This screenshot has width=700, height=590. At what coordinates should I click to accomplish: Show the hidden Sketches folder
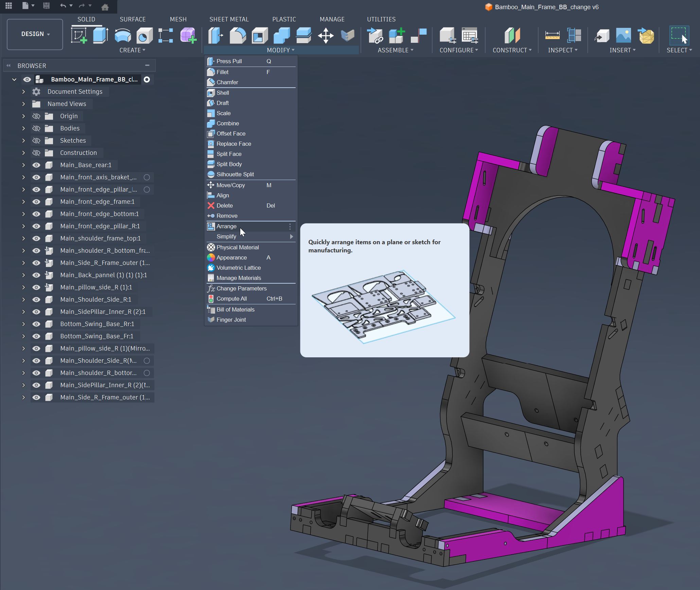coord(36,141)
